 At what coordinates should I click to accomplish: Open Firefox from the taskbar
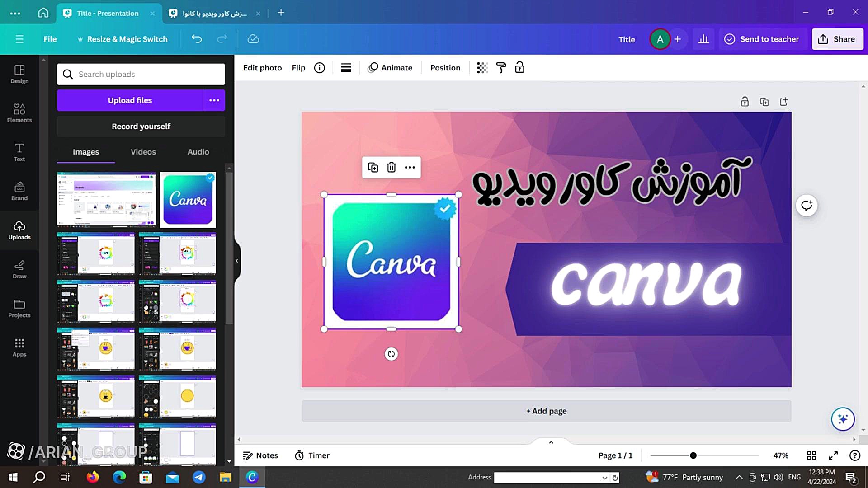[93, 477]
